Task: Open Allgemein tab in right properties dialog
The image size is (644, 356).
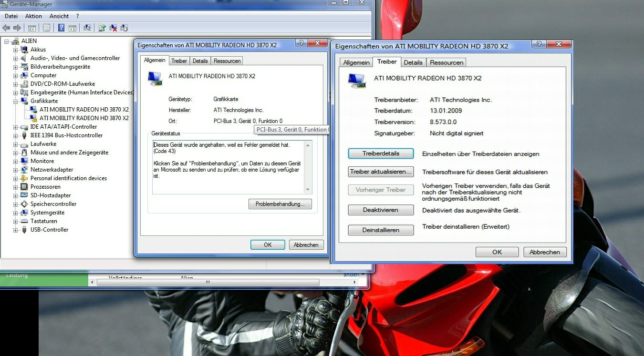Action: (x=356, y=62)
